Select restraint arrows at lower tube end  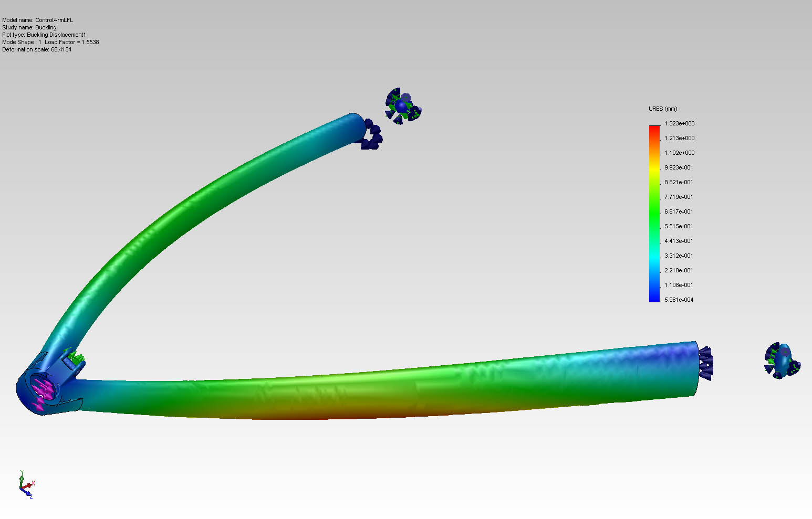pyautogui.click(x=705, y=363)
